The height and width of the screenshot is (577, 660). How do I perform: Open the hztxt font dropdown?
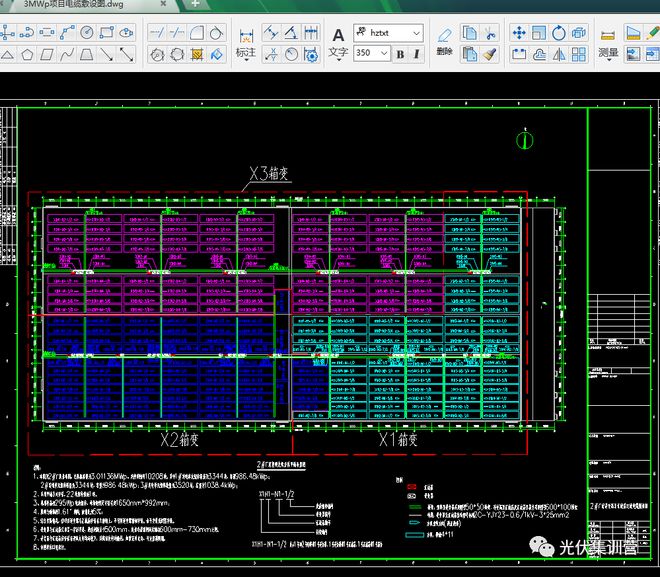(418, 33)
